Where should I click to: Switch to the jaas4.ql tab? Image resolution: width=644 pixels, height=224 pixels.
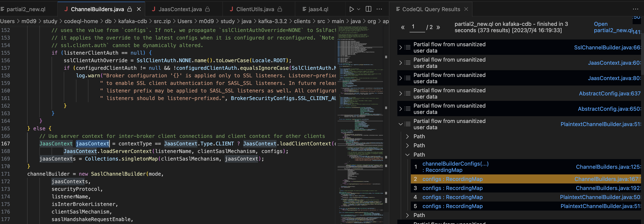[x=318, y=9]
